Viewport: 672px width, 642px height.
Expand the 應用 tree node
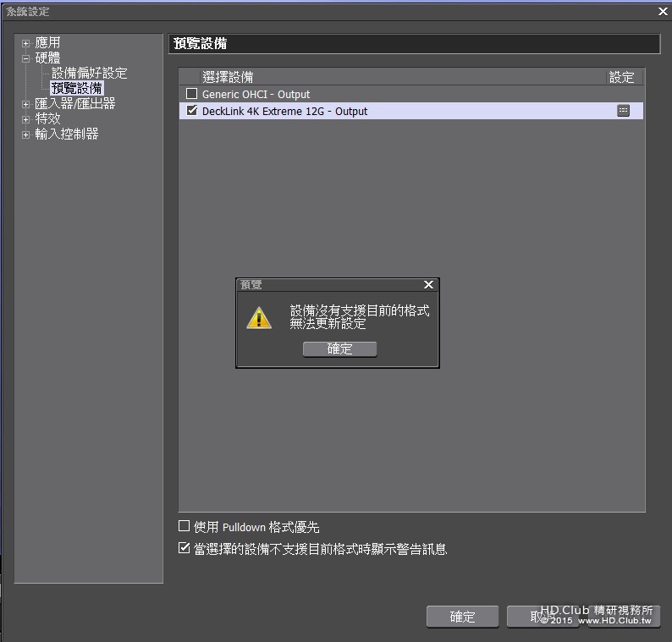coord(25,43)
